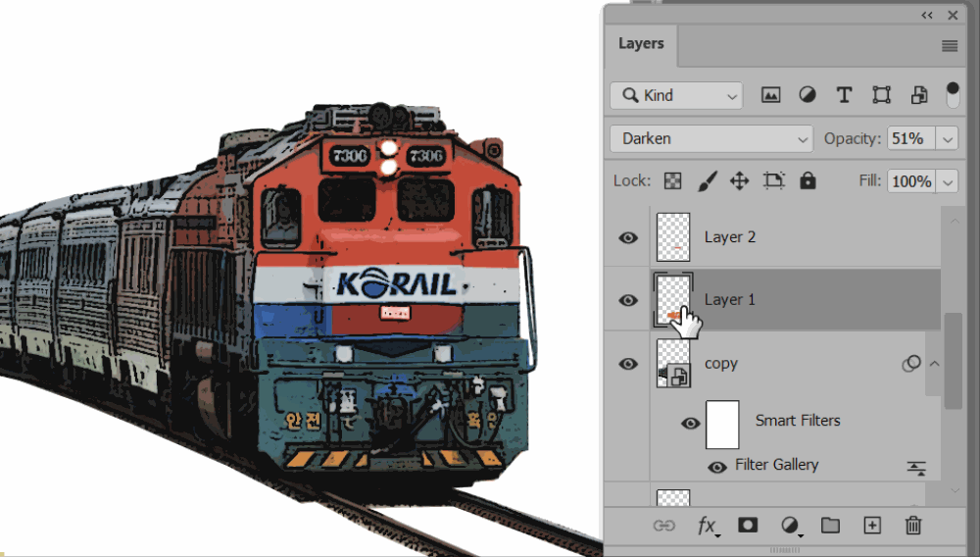980x557 pixels.
Task: Click the Smart Filters label
Action: click(x=798, y=421)
